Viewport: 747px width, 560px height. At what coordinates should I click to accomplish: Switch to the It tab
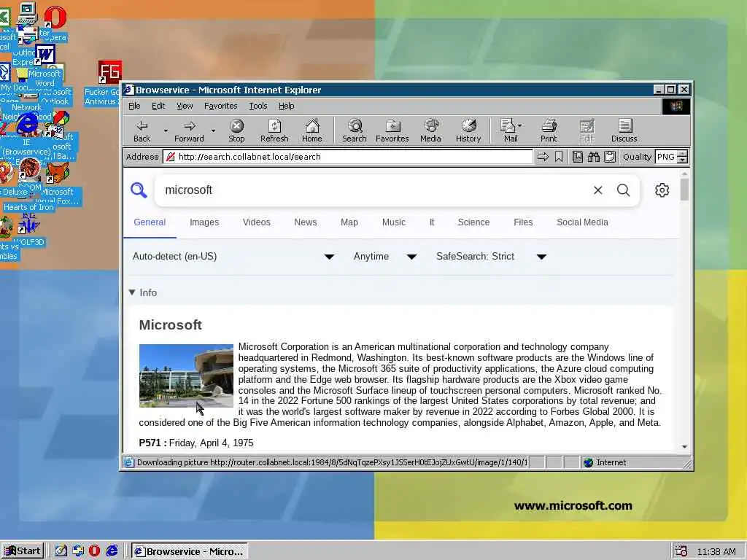tap(432, 222)
